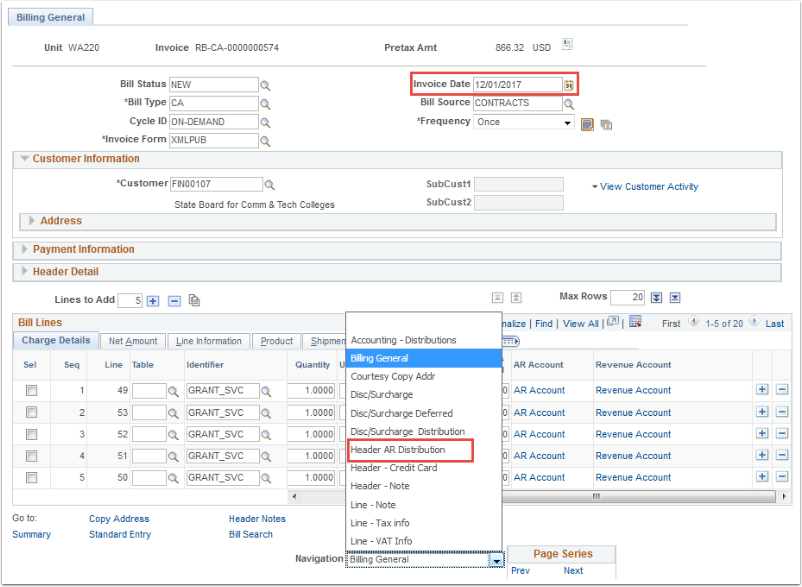
Task: Add lines with the plus icon near Lines to Add
Action: [153, 301]
